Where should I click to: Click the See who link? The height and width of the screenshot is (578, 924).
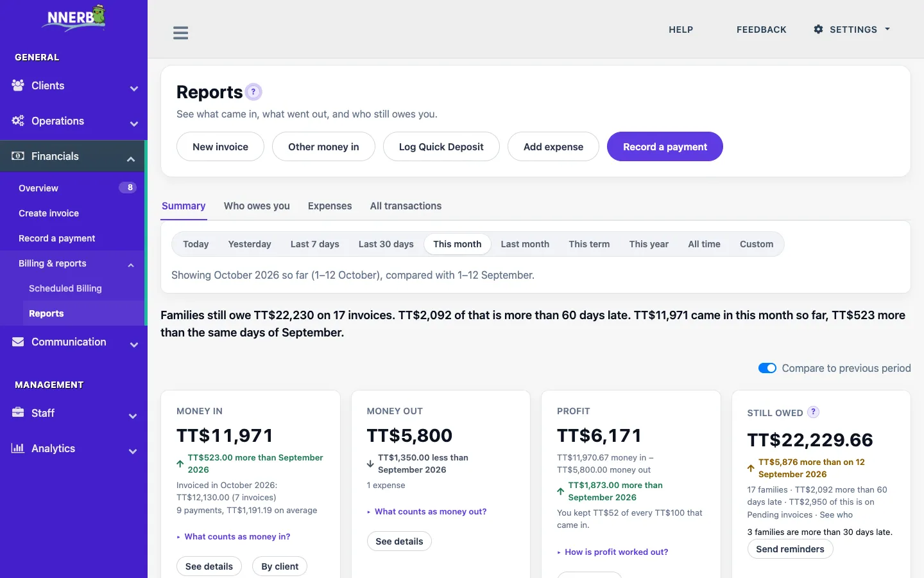[836, 514]
